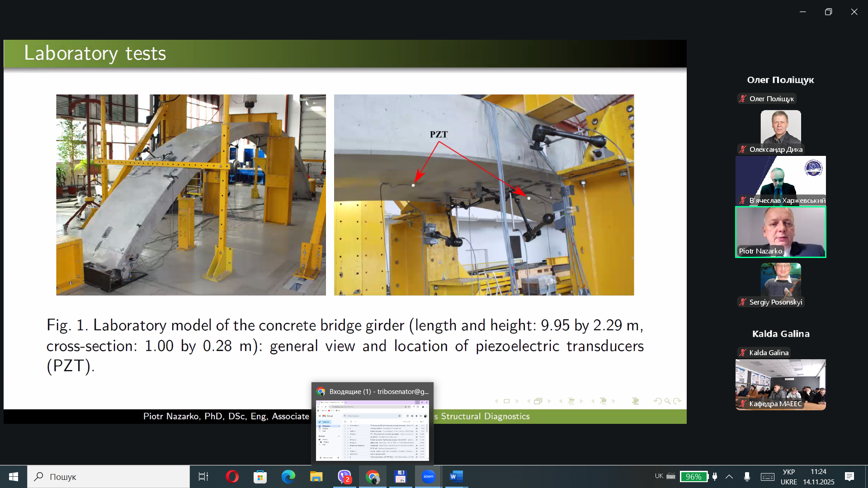Click the Пошук taskbar search box
The width and height of the screenshot is (868, 488).
tap(108, 477)
